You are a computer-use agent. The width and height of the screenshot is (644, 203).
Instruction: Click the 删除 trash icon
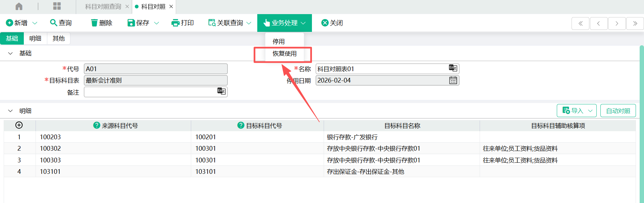pyautogui.click(x=94, y=23)
